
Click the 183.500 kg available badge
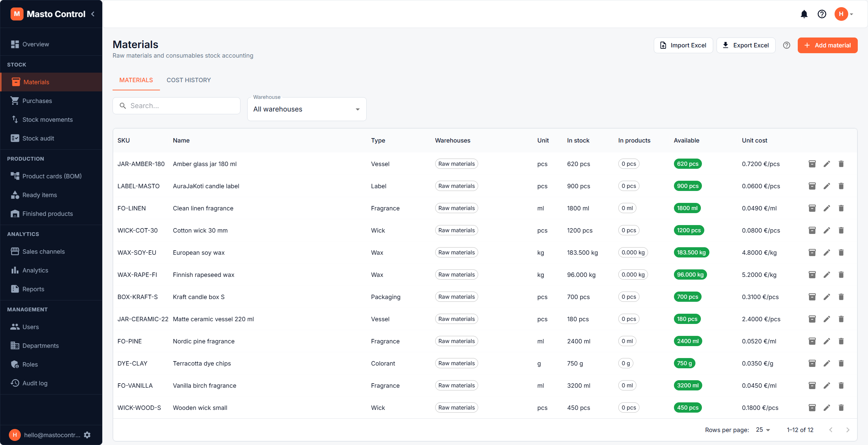(x=691, y=253)
